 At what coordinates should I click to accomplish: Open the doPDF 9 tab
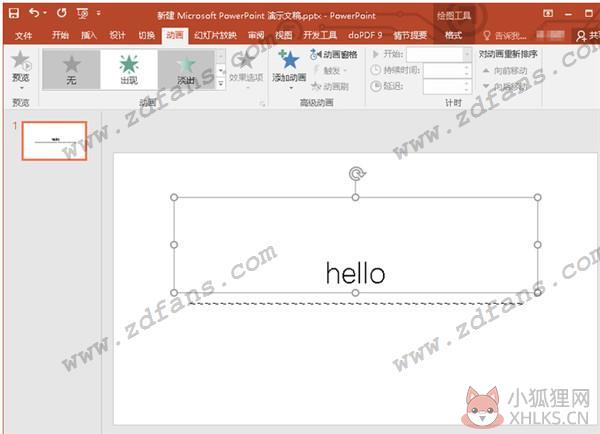click(365, 35)
